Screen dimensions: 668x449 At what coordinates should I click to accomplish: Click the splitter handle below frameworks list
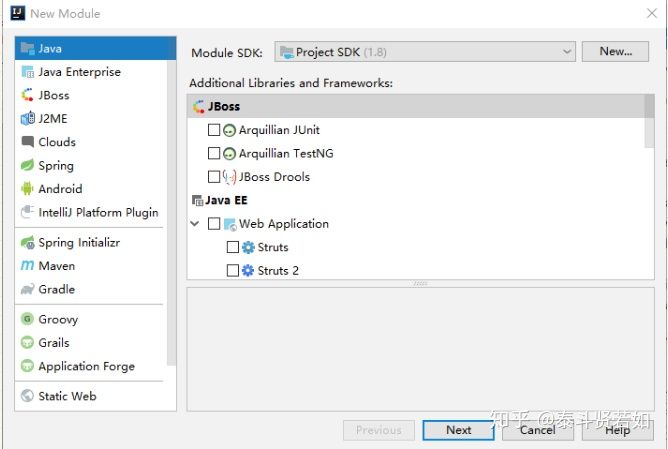(420, 283)
